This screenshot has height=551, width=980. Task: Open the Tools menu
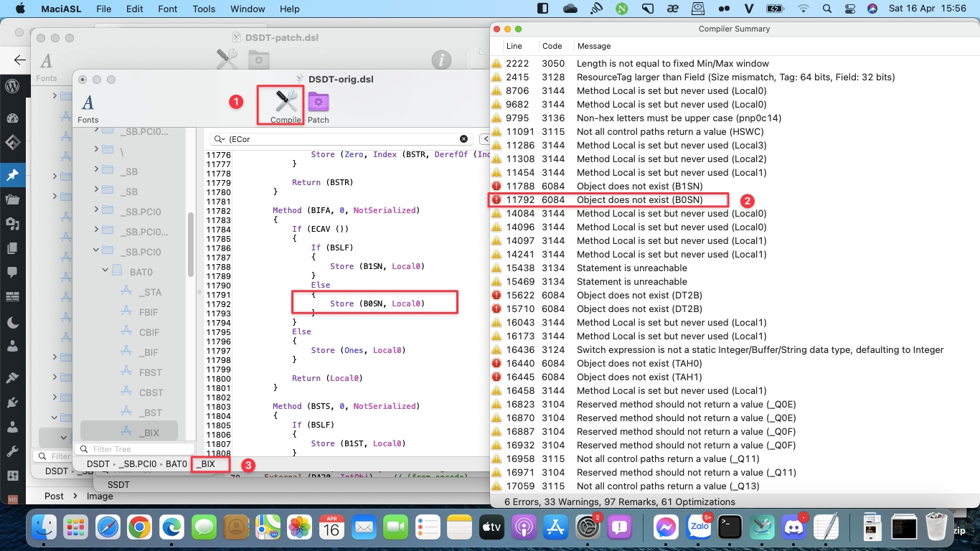coord(204,9)
